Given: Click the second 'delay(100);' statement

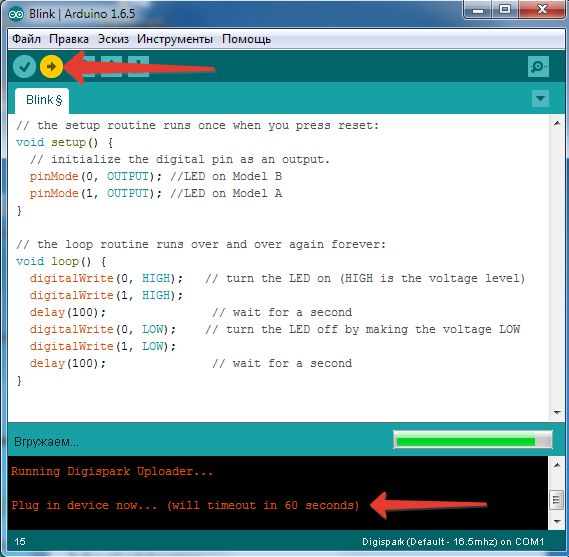Looking at the screenshot, I should pyautogui.click(x=67, y=364).
